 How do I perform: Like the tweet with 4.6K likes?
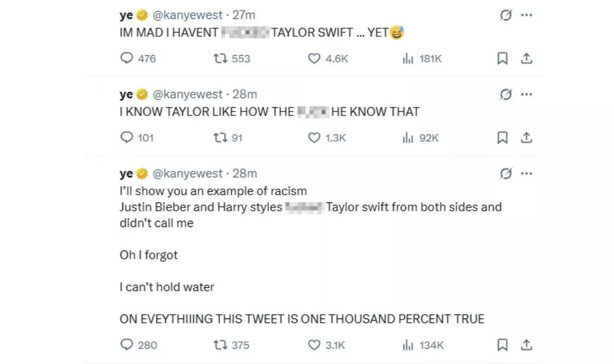click(x=314, y=59)
